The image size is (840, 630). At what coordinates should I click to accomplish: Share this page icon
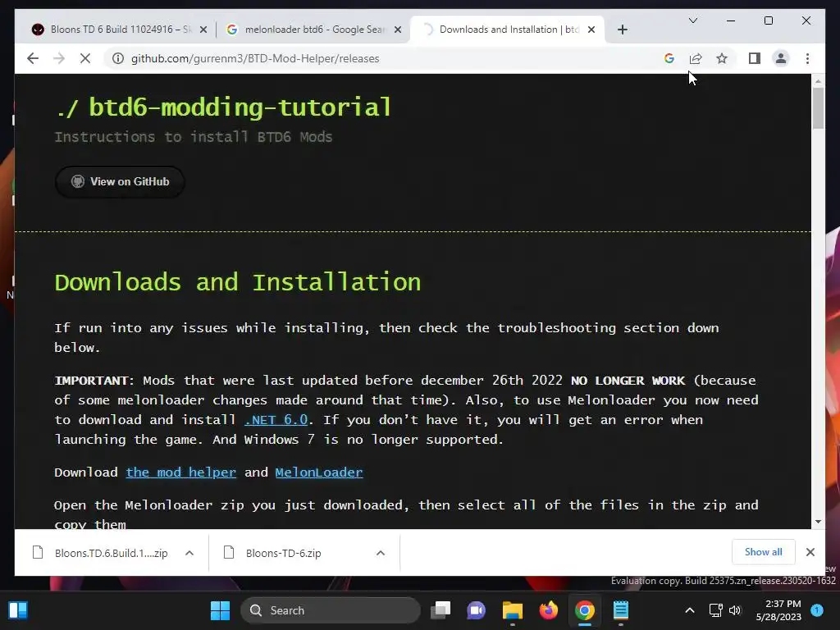pos(696,58)
